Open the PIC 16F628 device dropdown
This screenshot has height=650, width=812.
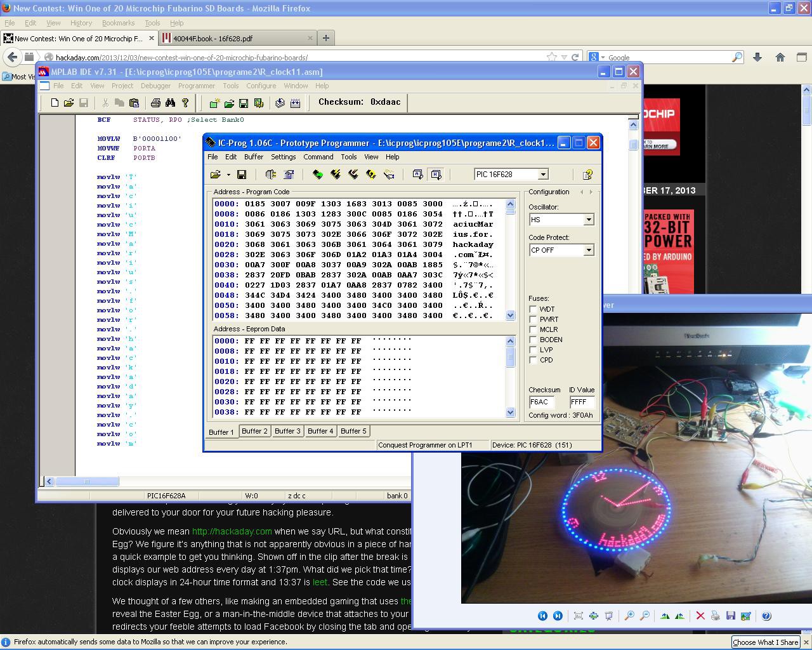coord(543,175)
